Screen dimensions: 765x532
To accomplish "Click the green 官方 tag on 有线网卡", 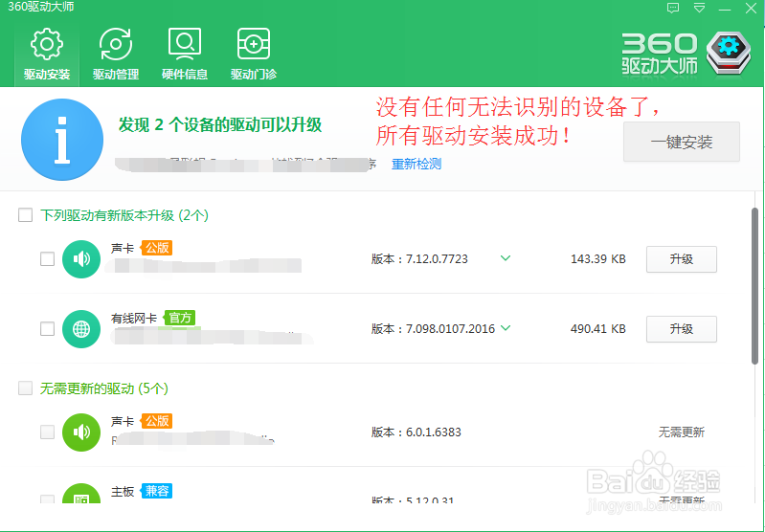I will pyautogui.click(x=180, y=318).
